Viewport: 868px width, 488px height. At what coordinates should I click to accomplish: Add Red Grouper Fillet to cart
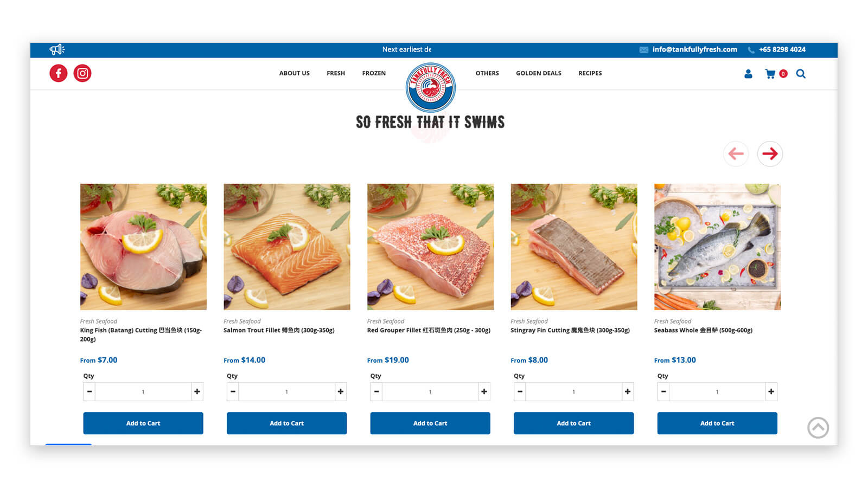point(430,423)
